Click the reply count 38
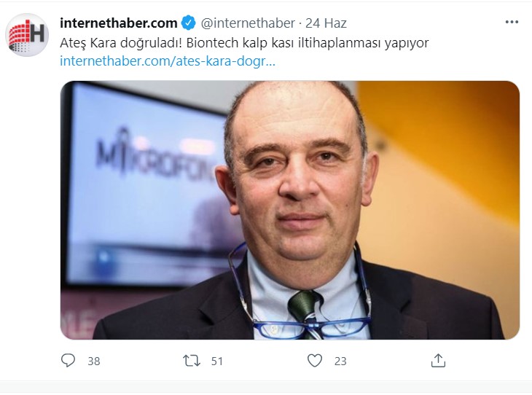532x395 pixels. tap(94, 361)
